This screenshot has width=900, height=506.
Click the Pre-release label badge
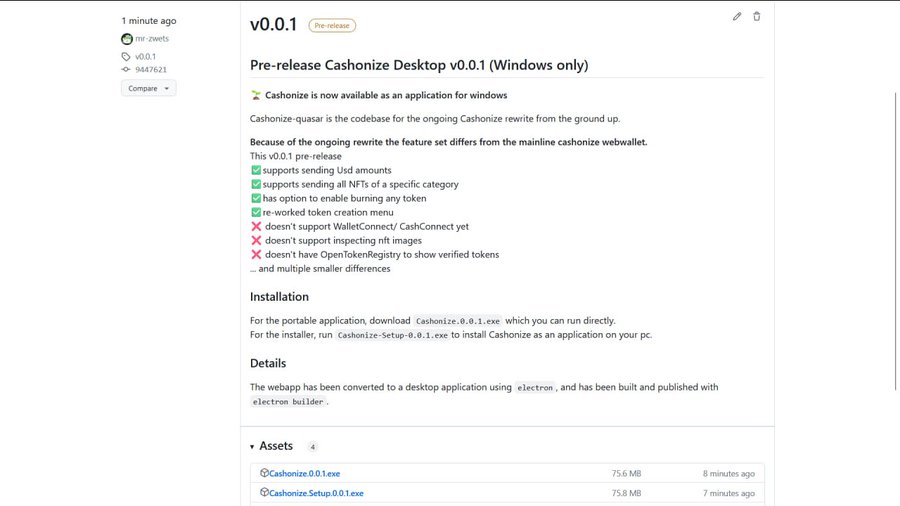coord(332,26)
